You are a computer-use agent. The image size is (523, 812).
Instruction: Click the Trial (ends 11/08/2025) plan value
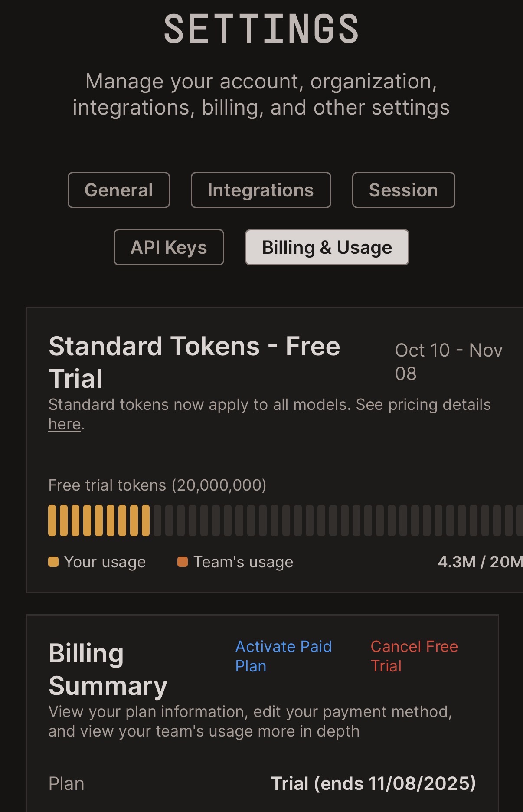tap(373, 783)
